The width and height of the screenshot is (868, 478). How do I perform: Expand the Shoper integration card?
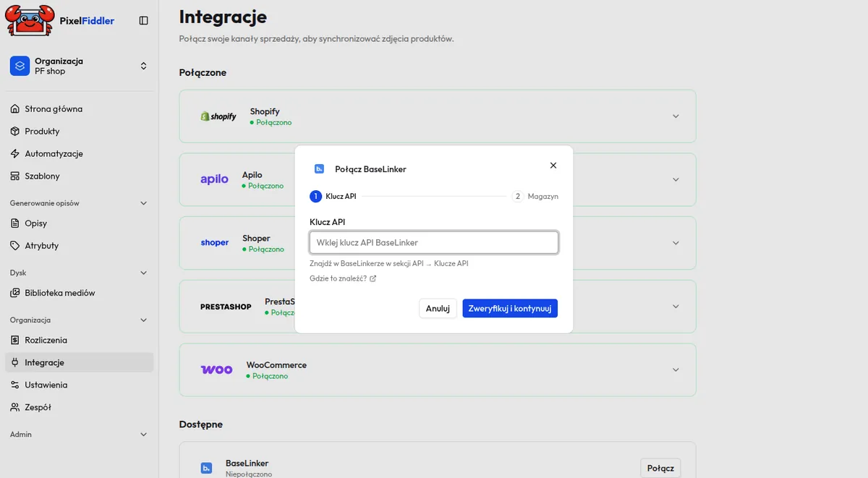click(676, 243)
